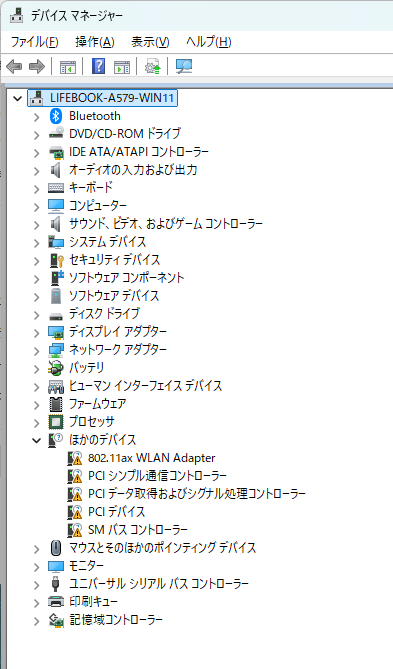The height and width of the screenshot is (669, 393).
Task: Select PCI データ取得およびシグナル処理コントローラー
Action: point(197,494)
